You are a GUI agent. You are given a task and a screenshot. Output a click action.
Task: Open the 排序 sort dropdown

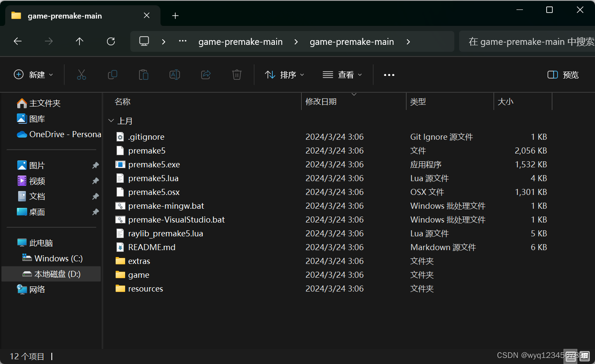coord(285,75)
